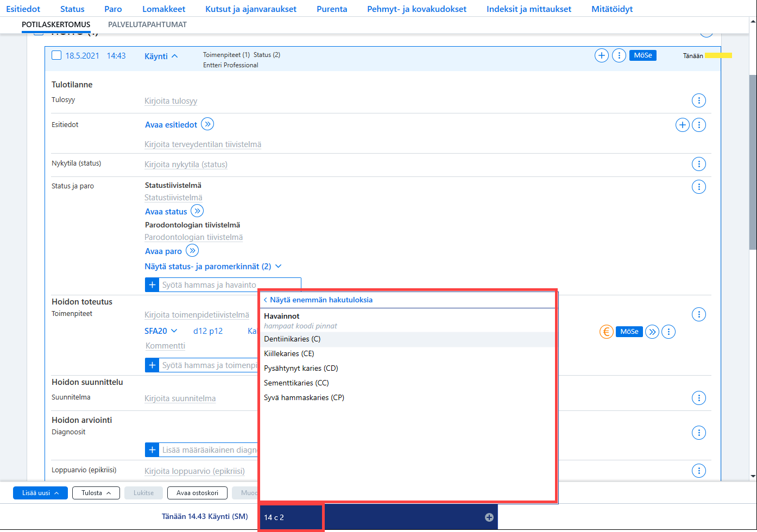Image resolution: width=757 pixels, height=532 pixels.
Task: Switch to the POTILASKERTOMUS tab
Action: pos(56,24)
